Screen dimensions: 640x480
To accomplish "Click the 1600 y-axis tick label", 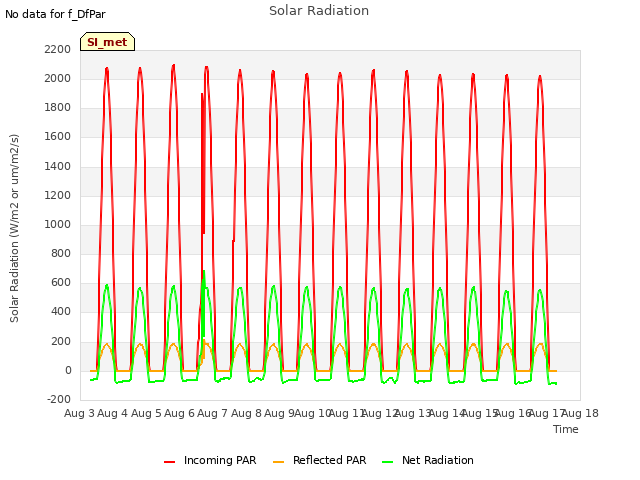I will pos(58,137).
